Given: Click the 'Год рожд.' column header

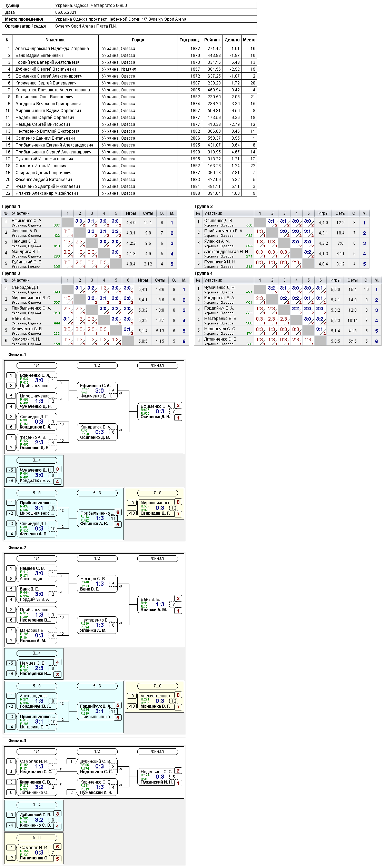Looking at the screenshot, I should 190,40.
